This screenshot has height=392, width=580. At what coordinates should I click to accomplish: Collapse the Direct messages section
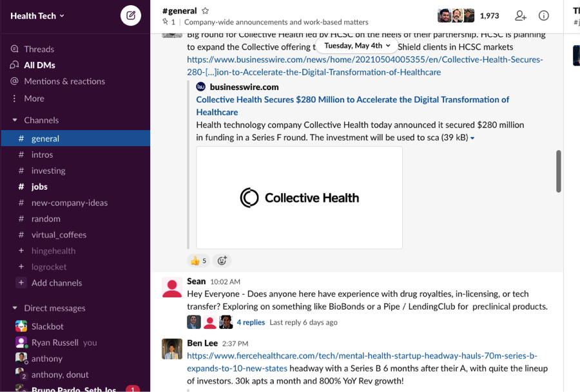click(14, 308)
